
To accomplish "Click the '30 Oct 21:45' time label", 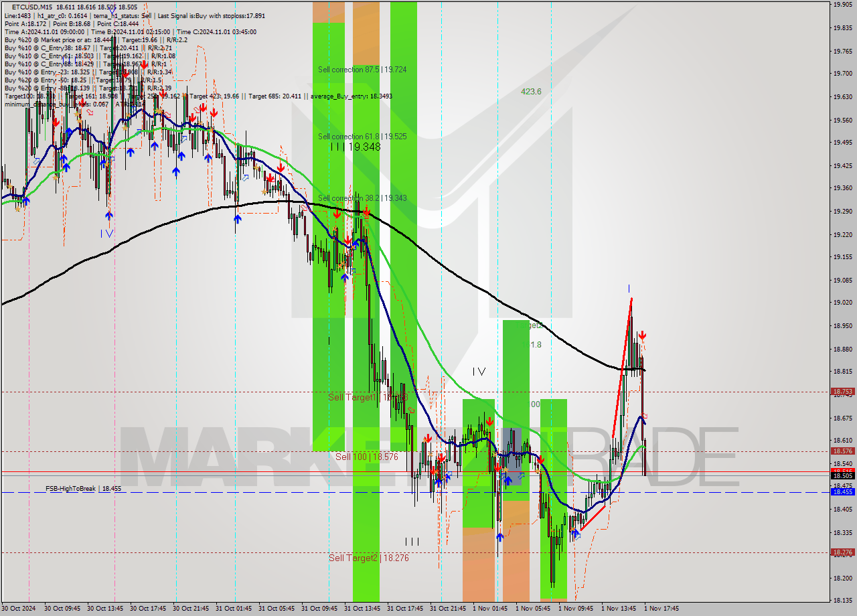I will tap(192, 609).
